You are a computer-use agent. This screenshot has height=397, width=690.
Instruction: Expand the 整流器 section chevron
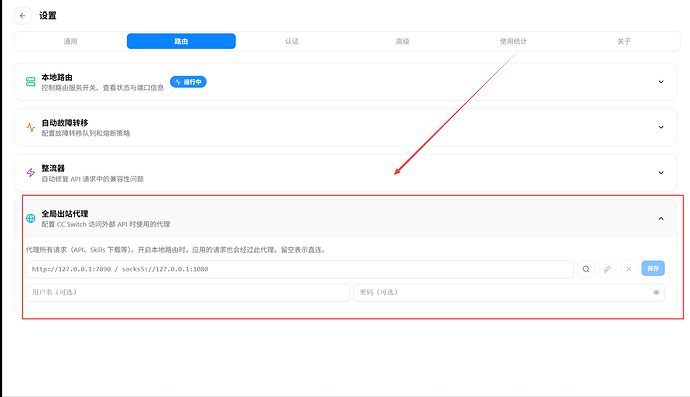[661, 173]
